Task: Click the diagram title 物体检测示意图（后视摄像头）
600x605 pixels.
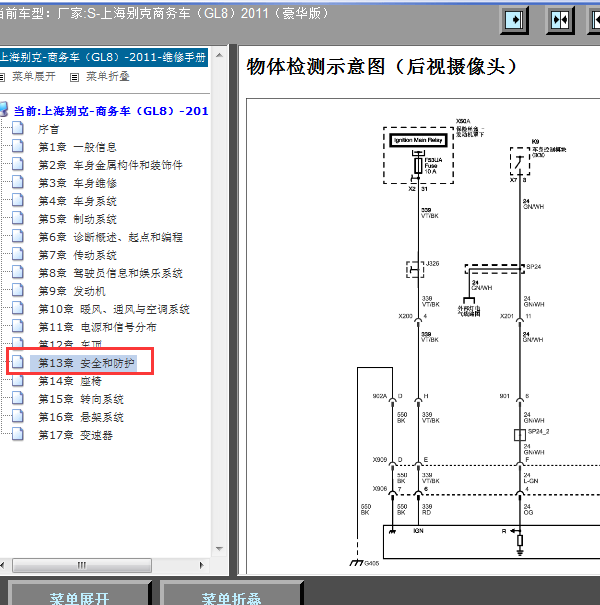Action: click(x=382, y=66)
